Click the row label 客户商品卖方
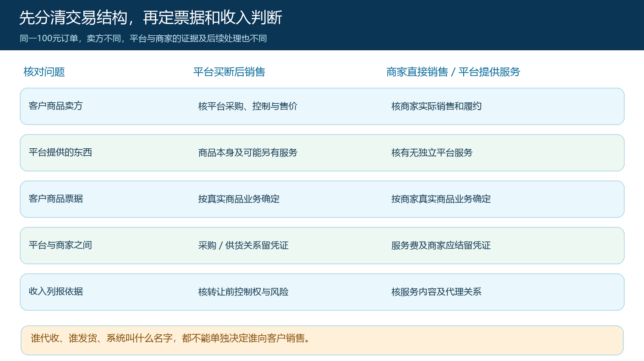Screen dimensions: 644x361 tap(56, 106)
